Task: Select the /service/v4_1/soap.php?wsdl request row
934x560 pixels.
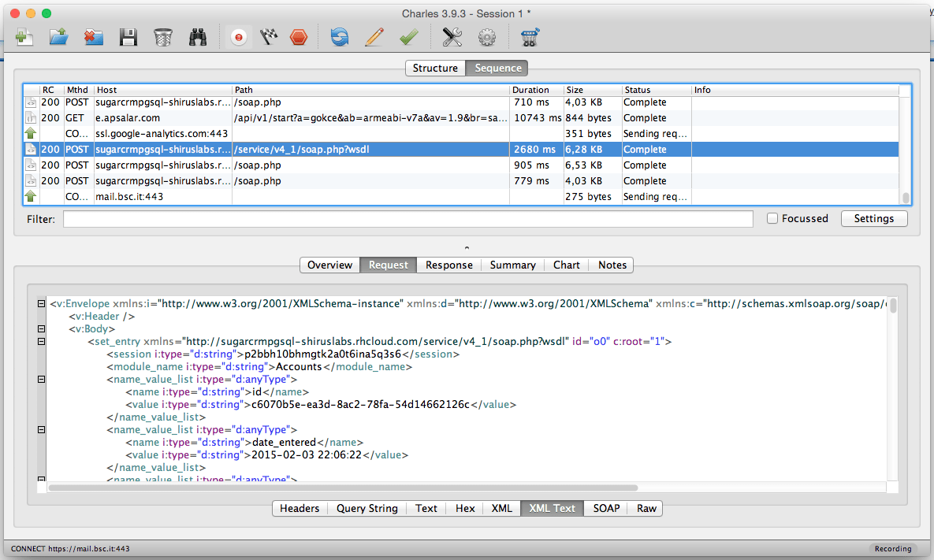Action: [461, 150]
